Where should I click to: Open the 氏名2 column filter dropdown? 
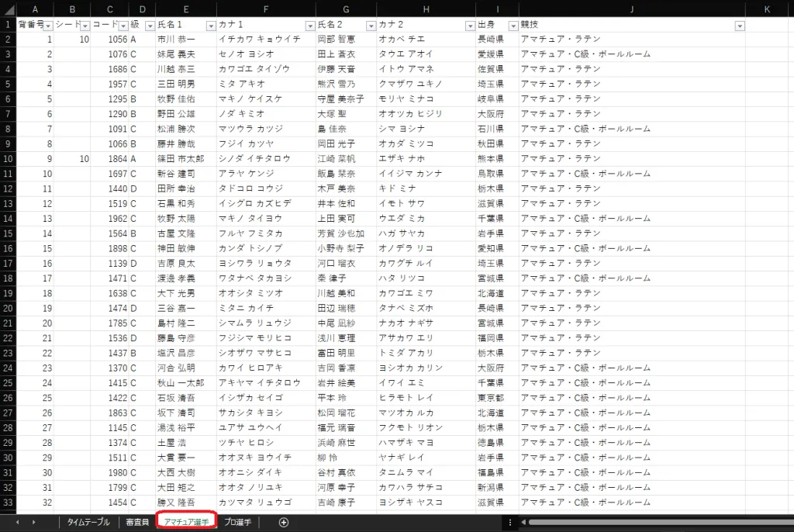[x=371, y=26]
